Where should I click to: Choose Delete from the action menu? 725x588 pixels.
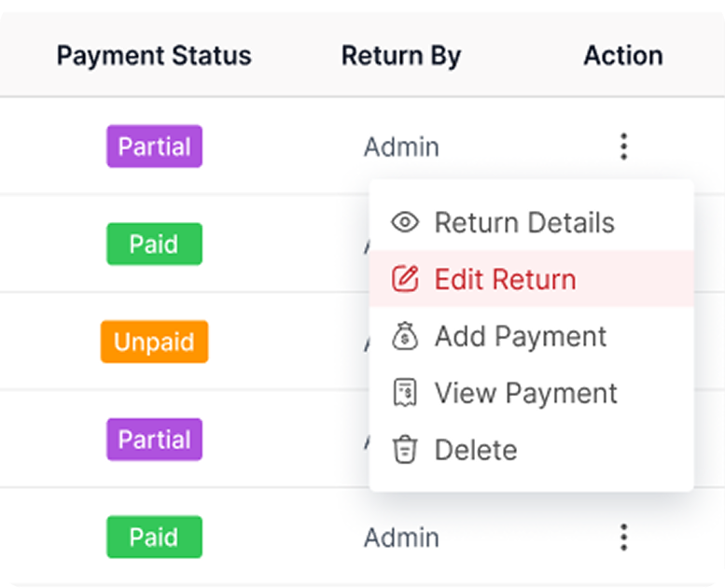(x=475, y=450)
